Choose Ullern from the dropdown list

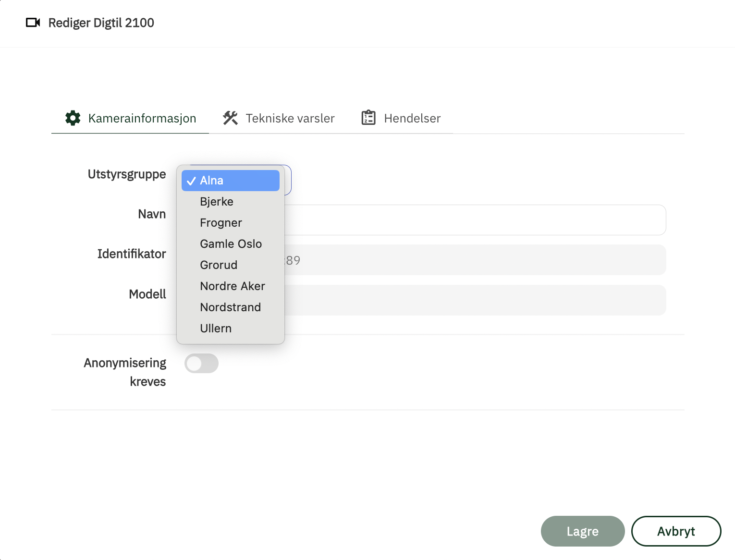point(231,329)
